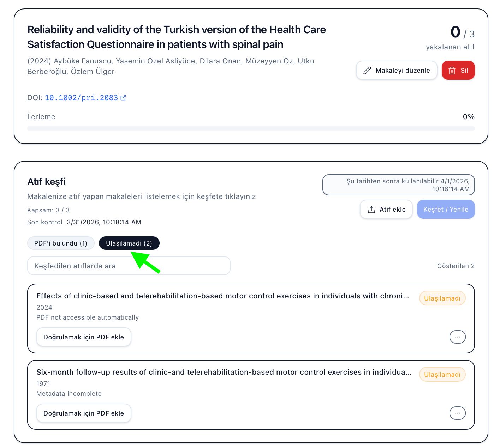Click the ilerleme progress bar
This screenshot has width=500, height=448.
tap(251, 128)
